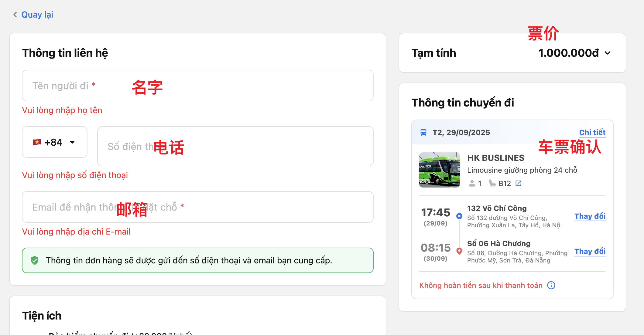Viewport: 644px width, 335px height.
Task: Click the seat icon next to B12
Action: [492, 183]
